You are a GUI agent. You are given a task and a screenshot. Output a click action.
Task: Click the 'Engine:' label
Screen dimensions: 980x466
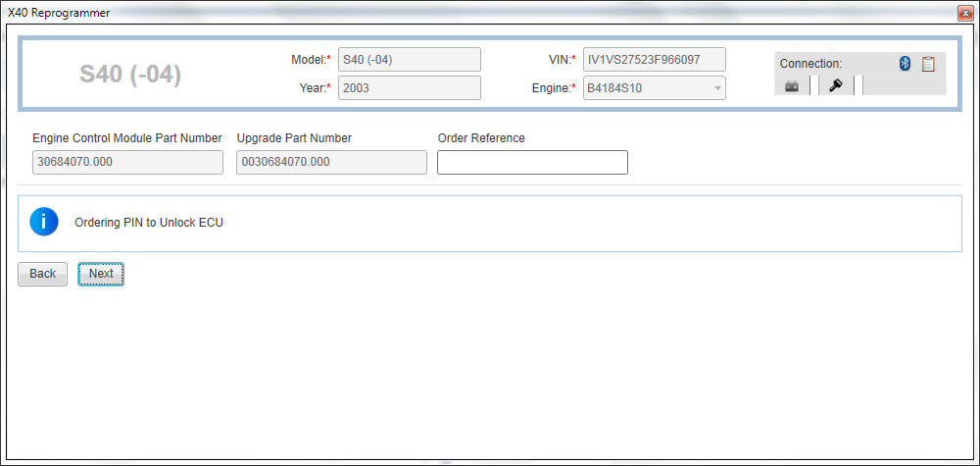pos(553,88)
